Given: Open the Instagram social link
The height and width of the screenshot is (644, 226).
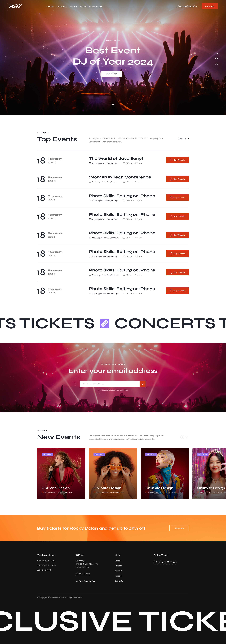Looking at the screenshot, I should click(x=168, y=562).
